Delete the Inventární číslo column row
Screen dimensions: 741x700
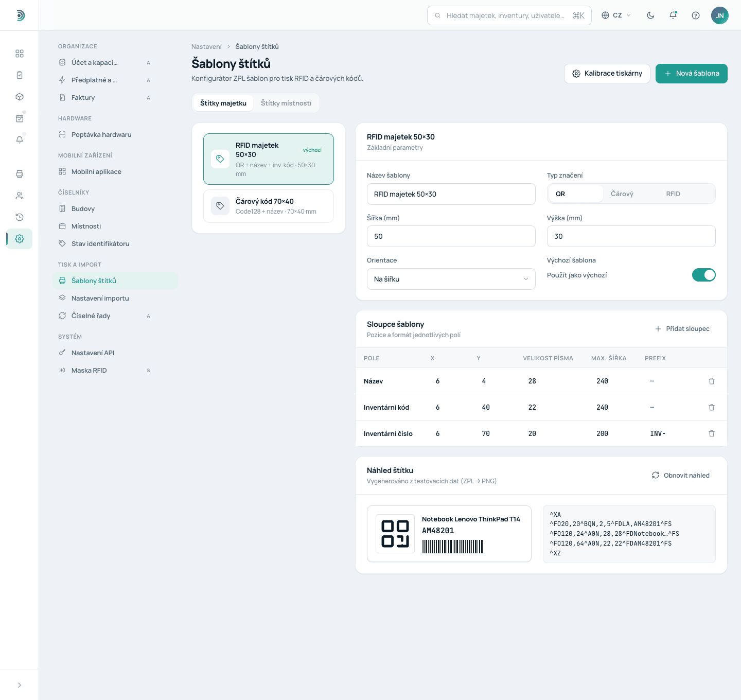point(712,433)
